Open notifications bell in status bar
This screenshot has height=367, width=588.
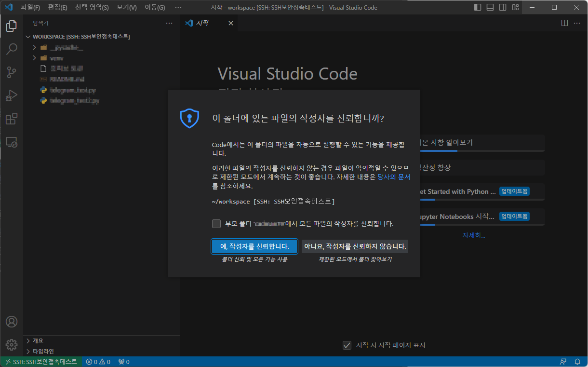tap(577, 362)
